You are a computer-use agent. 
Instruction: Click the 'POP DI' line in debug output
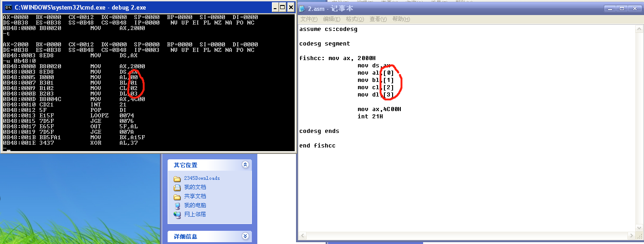tap(65, 110)
